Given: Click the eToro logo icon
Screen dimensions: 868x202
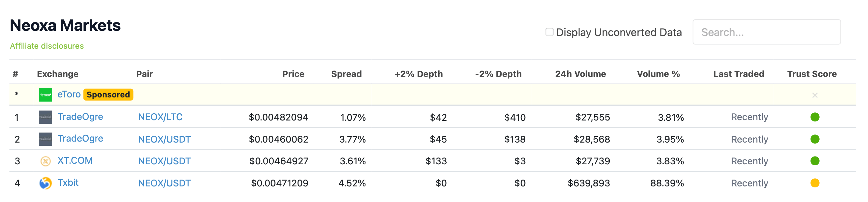Looking at the screenshot, I should tap(45, 95).
